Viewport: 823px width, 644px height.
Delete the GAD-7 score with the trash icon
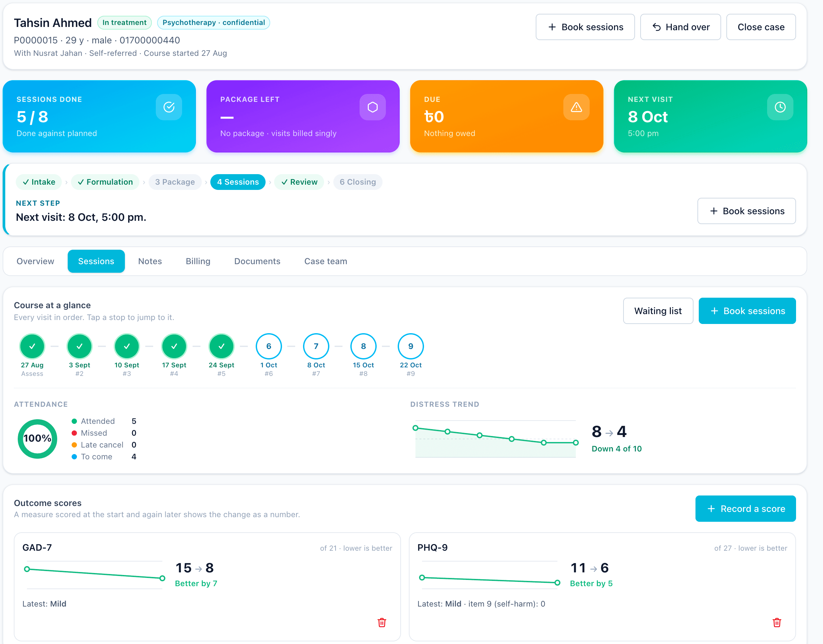tap(382, 623)
